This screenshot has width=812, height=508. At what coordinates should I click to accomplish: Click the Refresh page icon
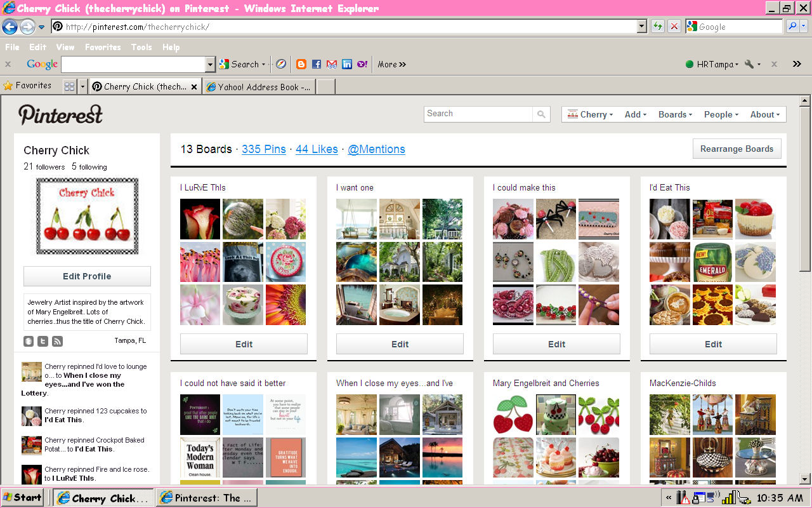tap(657, 27)
